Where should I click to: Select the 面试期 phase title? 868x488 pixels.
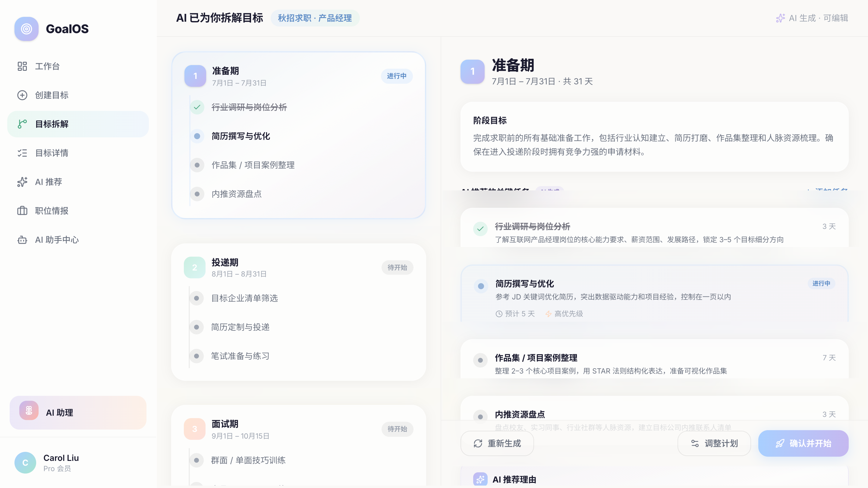point(225,424)
